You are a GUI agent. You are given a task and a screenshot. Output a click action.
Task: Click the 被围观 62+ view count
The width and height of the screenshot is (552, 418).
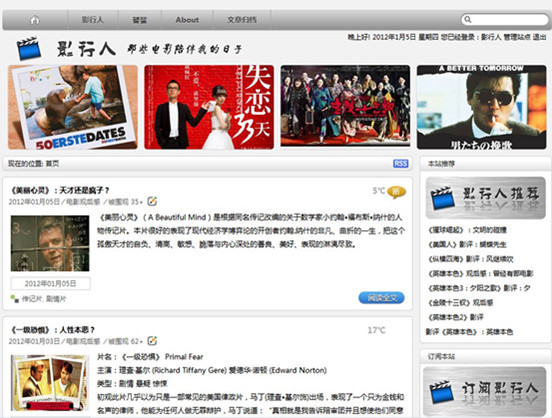pos(126,342)
